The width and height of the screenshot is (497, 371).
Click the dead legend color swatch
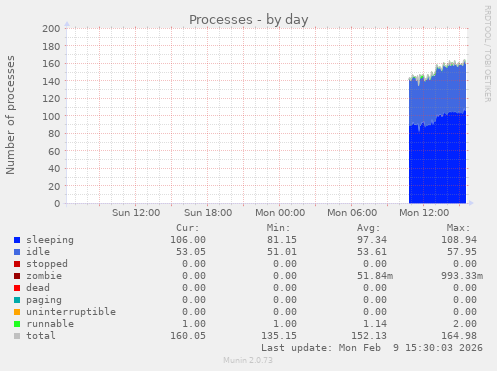[17, 288]
